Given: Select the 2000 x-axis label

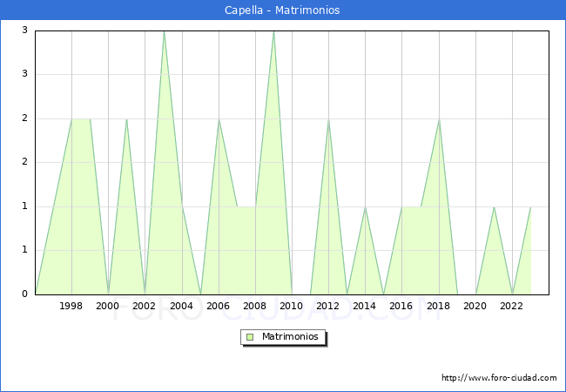Looking at the screenshot, I should coord(108,306).
